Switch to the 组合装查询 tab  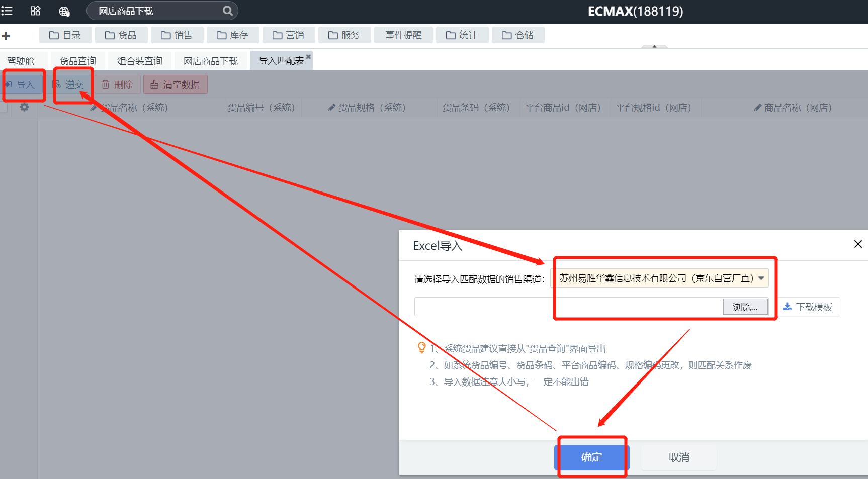[x=140, y=61]
